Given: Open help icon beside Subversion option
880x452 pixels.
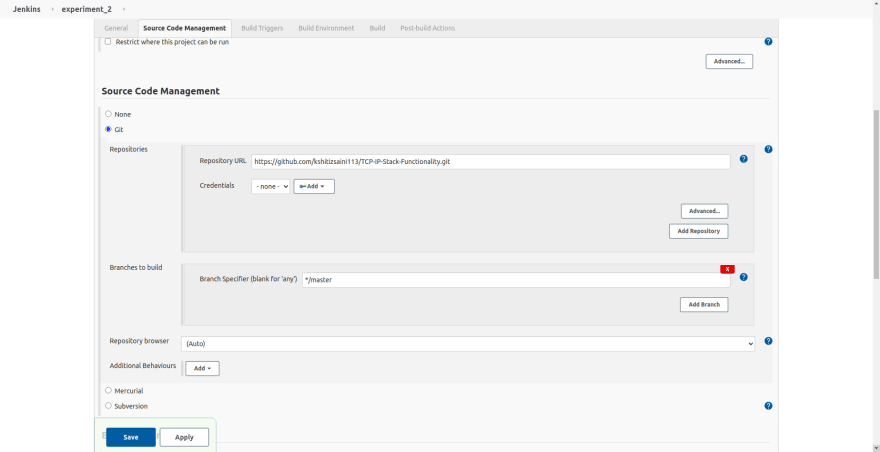Looking at the screenshot, I should point(768,405).
